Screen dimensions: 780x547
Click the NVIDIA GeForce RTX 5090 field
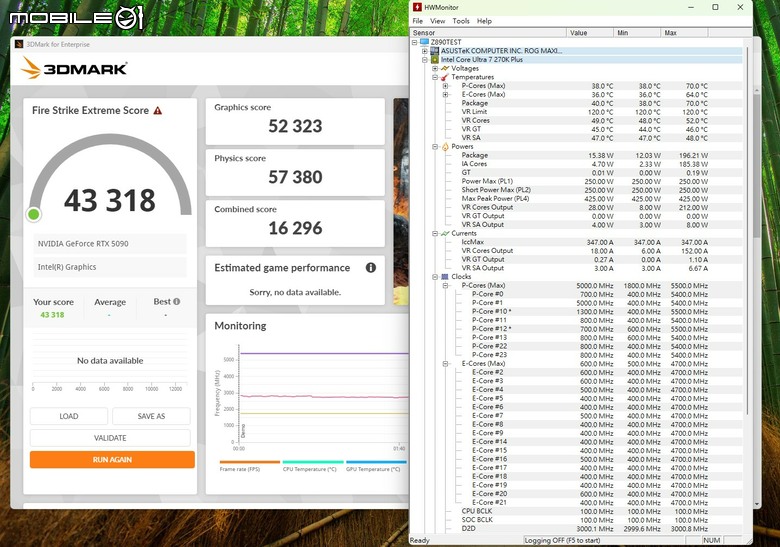pos(110,244)
